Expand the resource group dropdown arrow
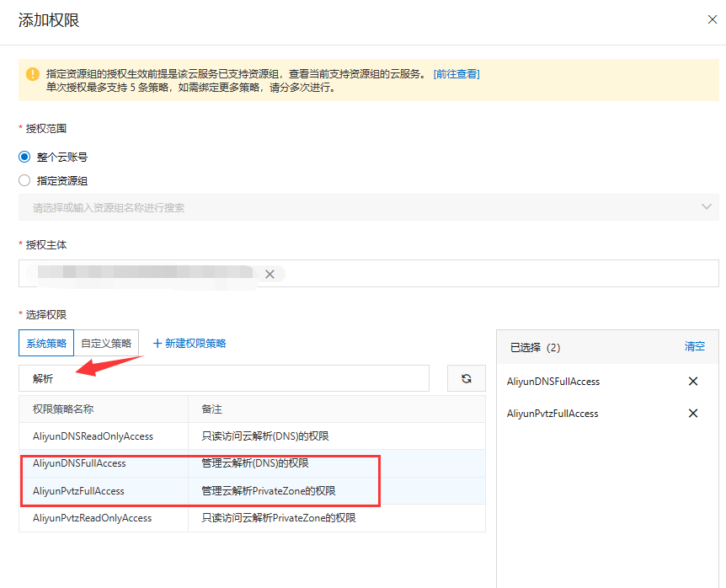 coord(706,207)
